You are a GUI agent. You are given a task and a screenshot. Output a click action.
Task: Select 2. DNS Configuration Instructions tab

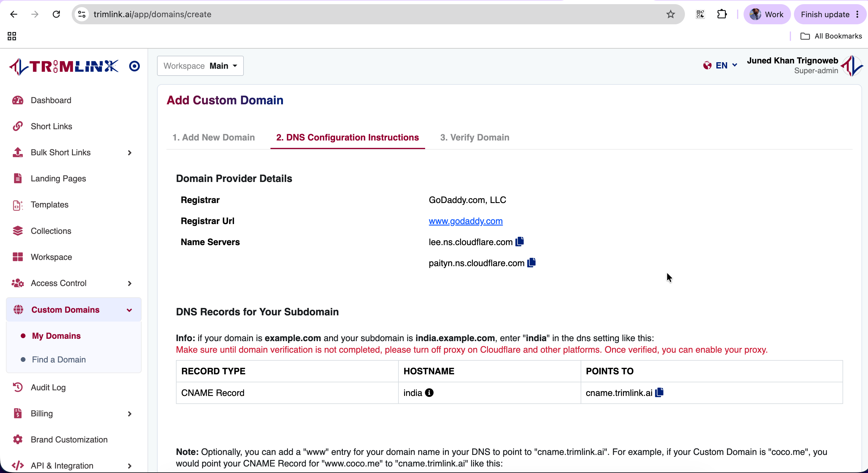tap(347, 138)
